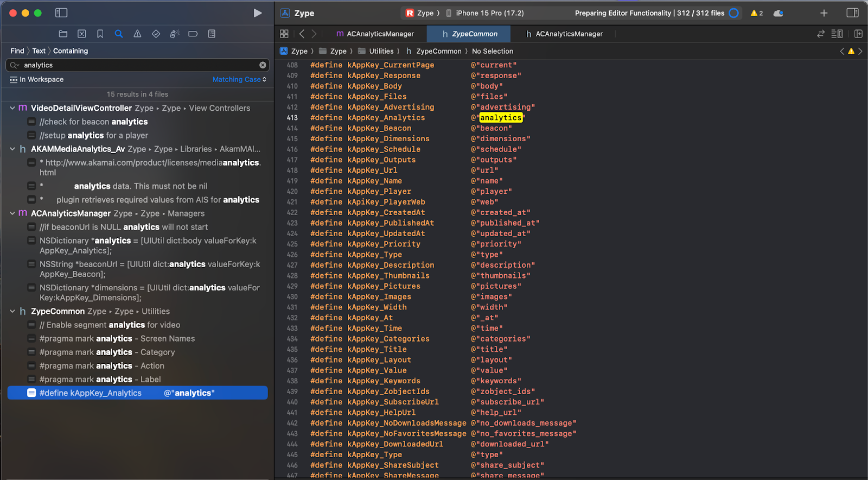
Task: Click the Find mode selector
Action: (x=17, y=51)
